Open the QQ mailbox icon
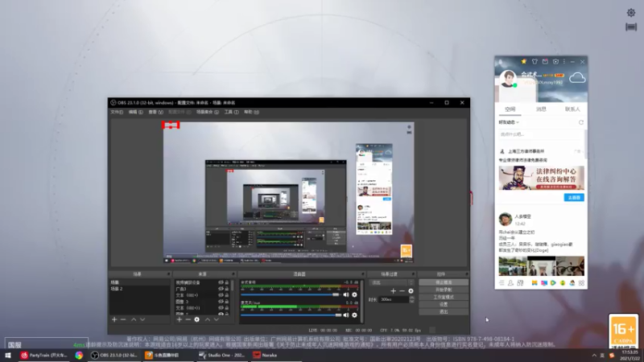The image size is (644, 362). click(545, 62)
